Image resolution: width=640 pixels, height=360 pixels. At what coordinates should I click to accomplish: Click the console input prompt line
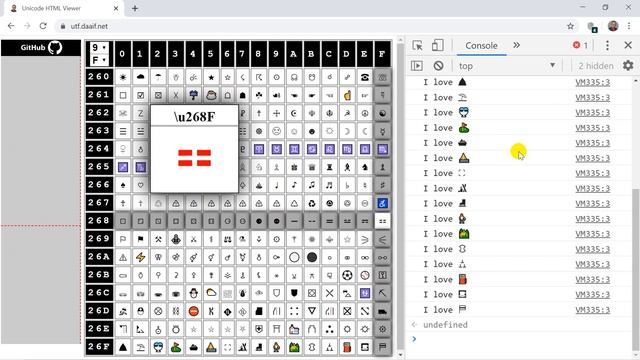(518, 339)
